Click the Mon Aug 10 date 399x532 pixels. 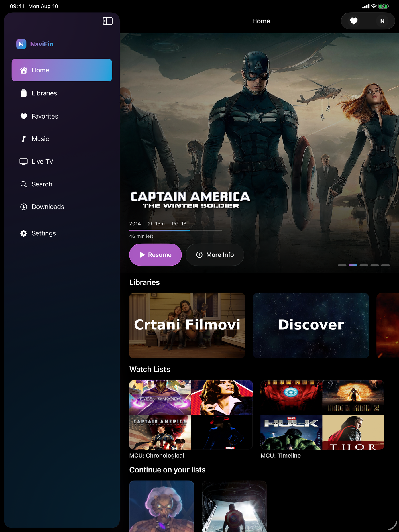point(43,6)
